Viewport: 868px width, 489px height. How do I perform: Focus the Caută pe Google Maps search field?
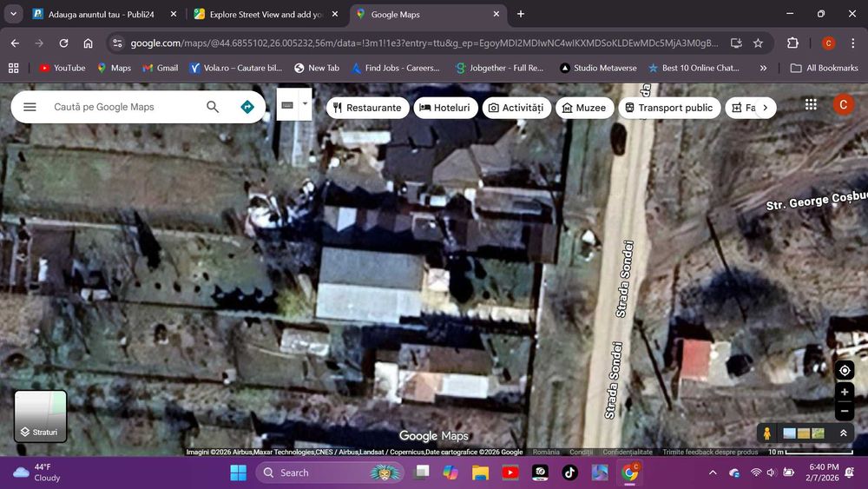coord(125,107)
